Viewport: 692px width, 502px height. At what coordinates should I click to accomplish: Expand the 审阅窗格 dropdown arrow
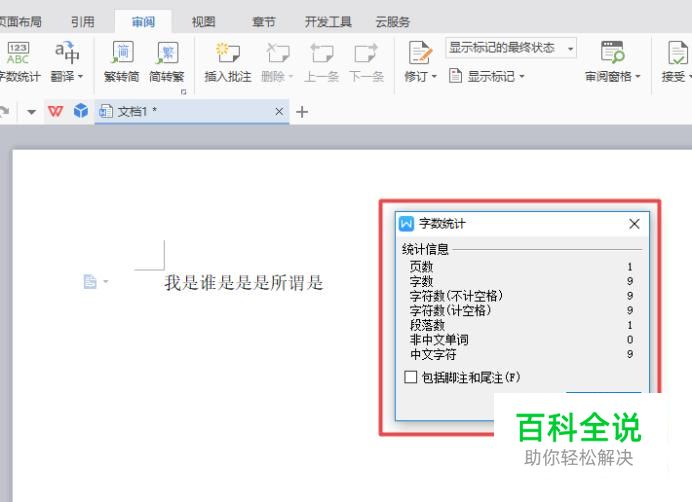[638, 76]
